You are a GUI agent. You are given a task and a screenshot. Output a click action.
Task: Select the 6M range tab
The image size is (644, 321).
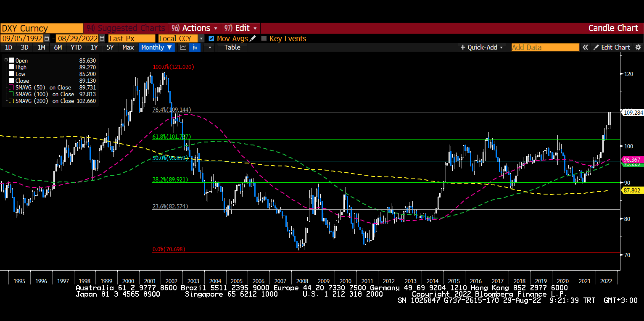[x=58, y=47]
